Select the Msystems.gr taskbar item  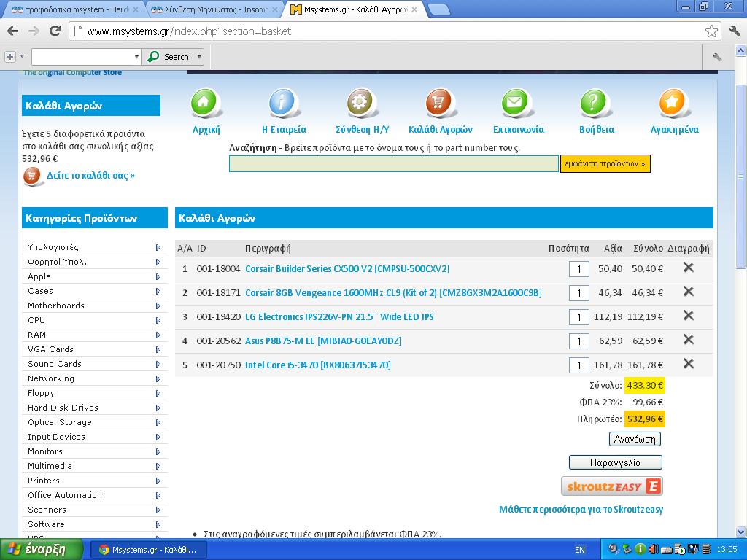(148, 550)
